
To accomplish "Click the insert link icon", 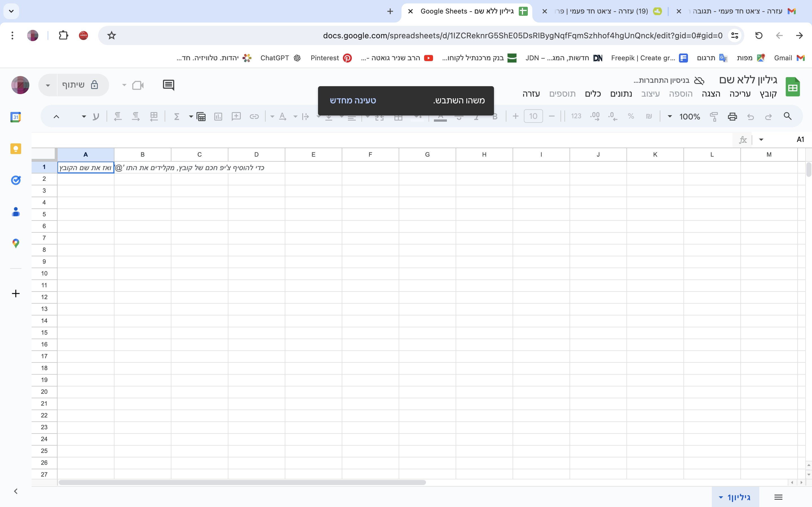I will click(x=254, y=116).
